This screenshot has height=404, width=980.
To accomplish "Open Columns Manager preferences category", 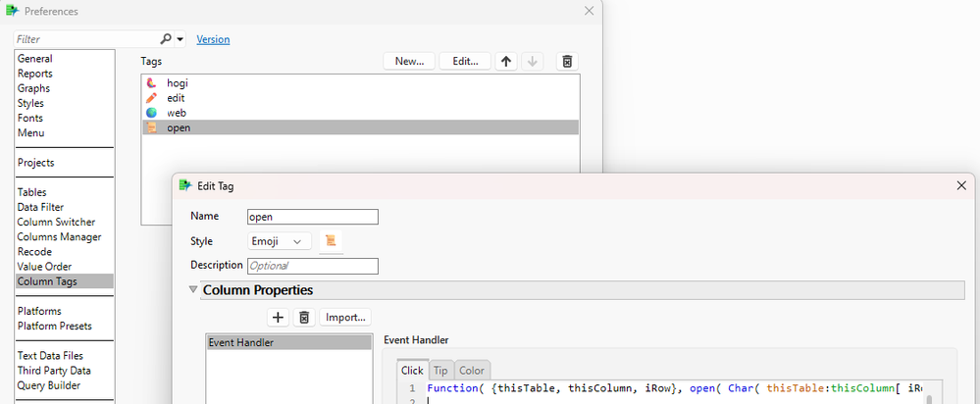I will coord(60,236).
